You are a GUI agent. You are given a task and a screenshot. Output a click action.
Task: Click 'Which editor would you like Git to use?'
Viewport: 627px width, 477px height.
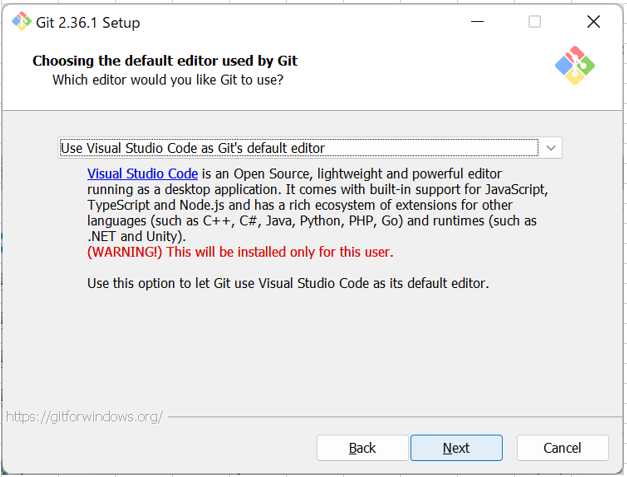(x=168, y=80)
